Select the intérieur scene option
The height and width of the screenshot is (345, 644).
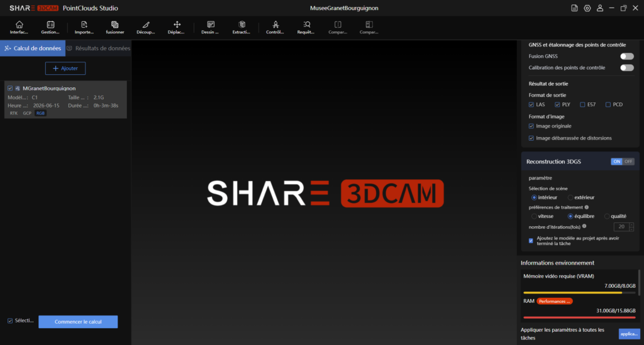click(535, 197)
